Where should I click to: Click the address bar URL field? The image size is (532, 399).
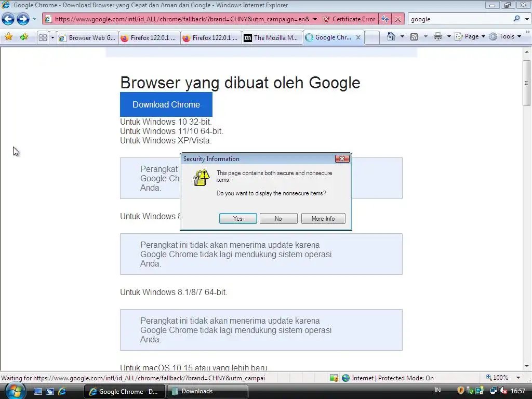point(182,19)
